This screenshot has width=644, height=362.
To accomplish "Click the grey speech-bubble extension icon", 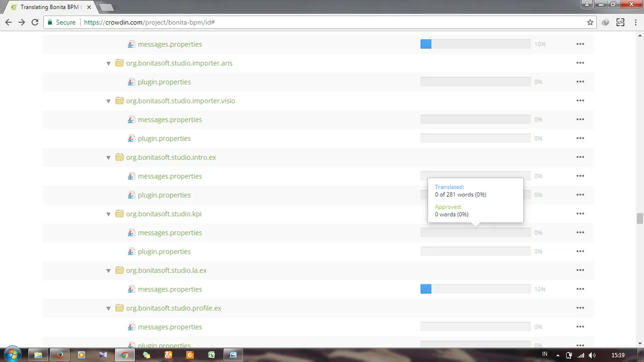I will (x=605, y=22).
